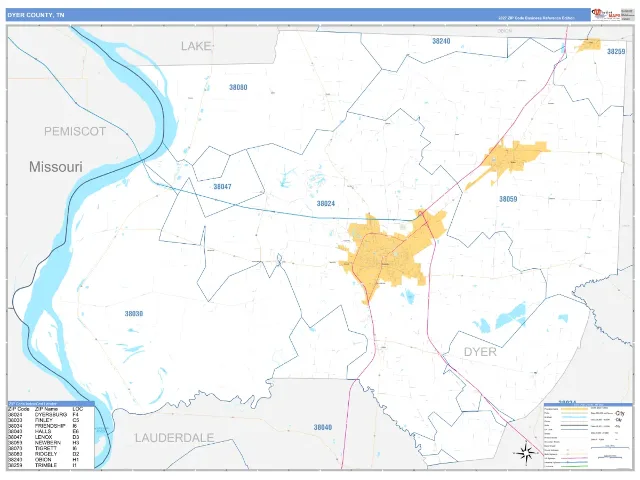This screenshot has width=640, height=480.
Task: Click the 38030 ZIP label on the map
Action: coord(134,314)
